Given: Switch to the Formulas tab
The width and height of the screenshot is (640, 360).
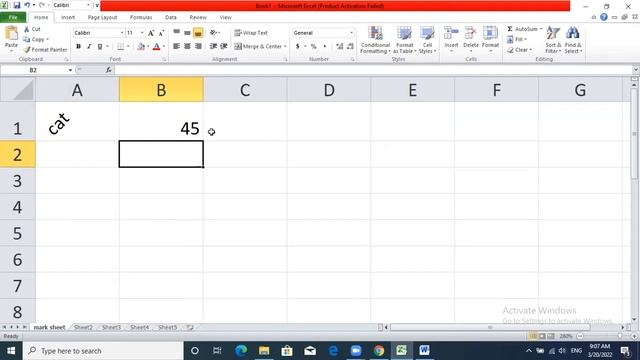Looking at the screenshot, I should 141,17.
